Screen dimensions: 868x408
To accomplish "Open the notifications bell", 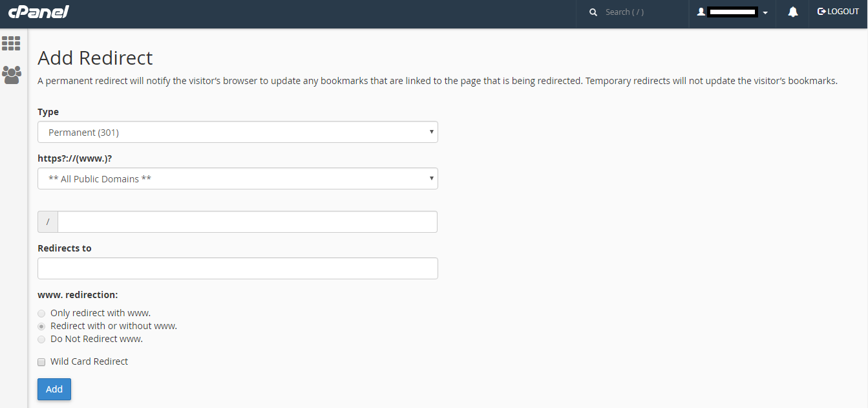I will pyautogui.click(x=793, y=12).
